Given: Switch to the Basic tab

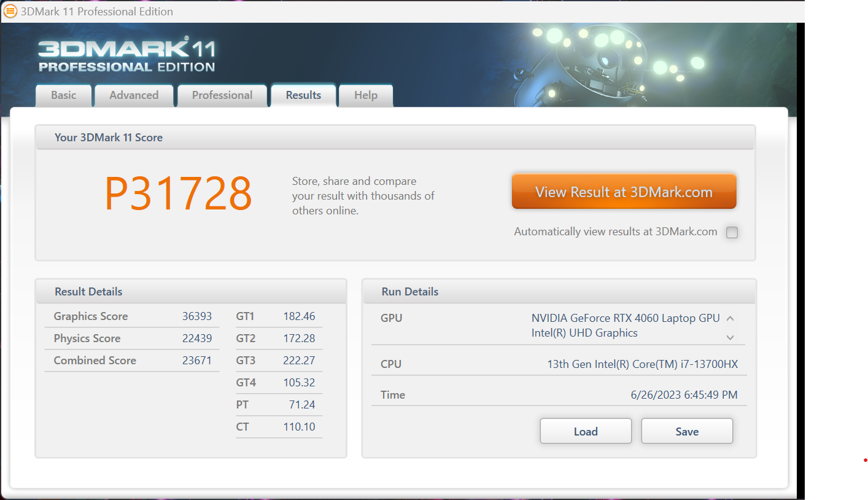Looking at the screenshot, I should (64, 95).
